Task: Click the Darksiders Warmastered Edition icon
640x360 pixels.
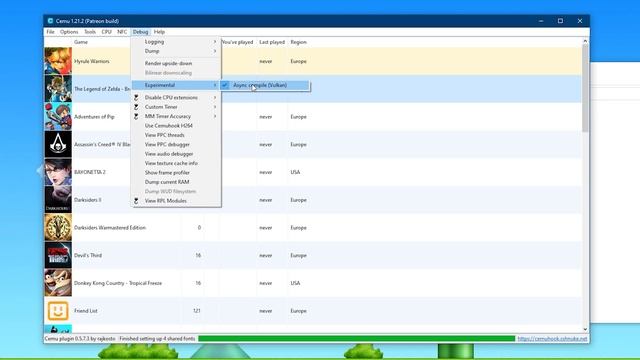Action: pos(58,227)
